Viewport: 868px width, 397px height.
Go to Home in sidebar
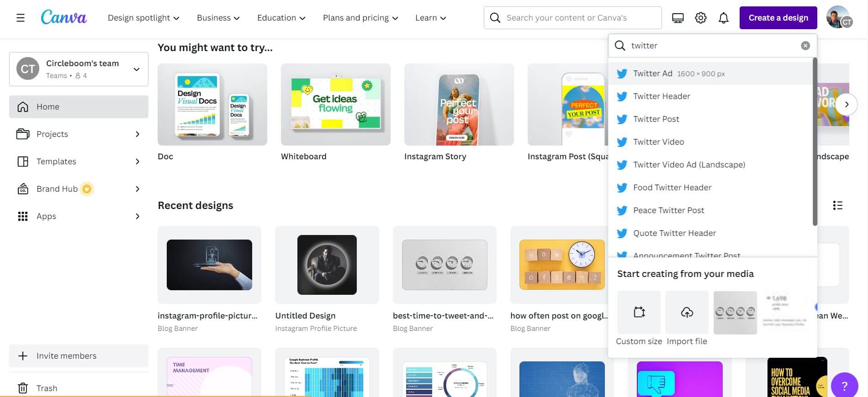point(79,107)
